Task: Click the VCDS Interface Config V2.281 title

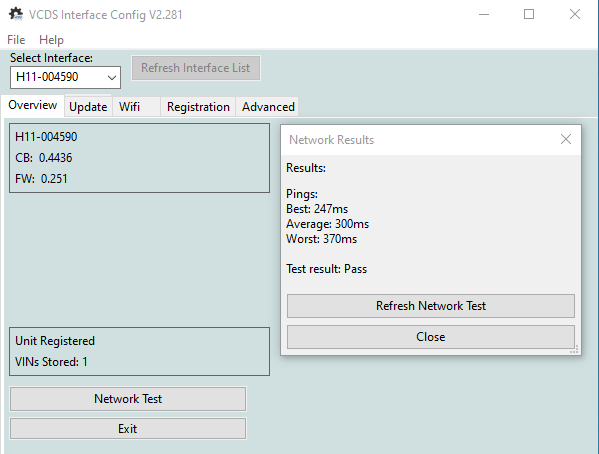Action: (x=106, y=15)
